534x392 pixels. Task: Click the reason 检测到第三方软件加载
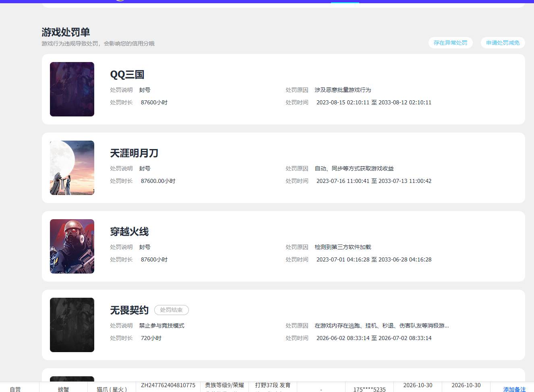click(343, 247)
